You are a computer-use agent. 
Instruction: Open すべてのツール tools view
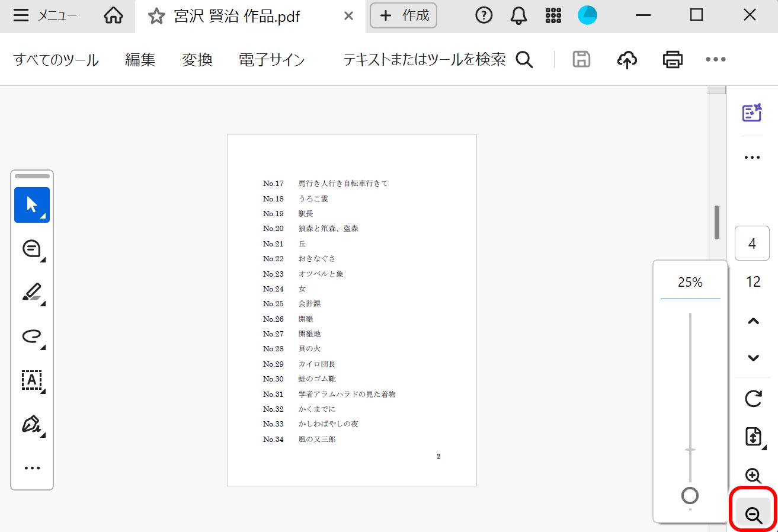(x=55, y=59)
